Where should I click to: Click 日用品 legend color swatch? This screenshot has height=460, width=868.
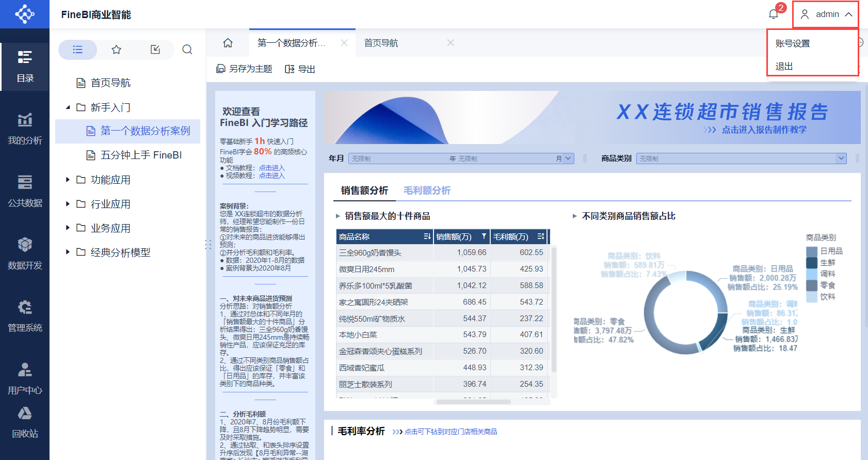(812, 251)
